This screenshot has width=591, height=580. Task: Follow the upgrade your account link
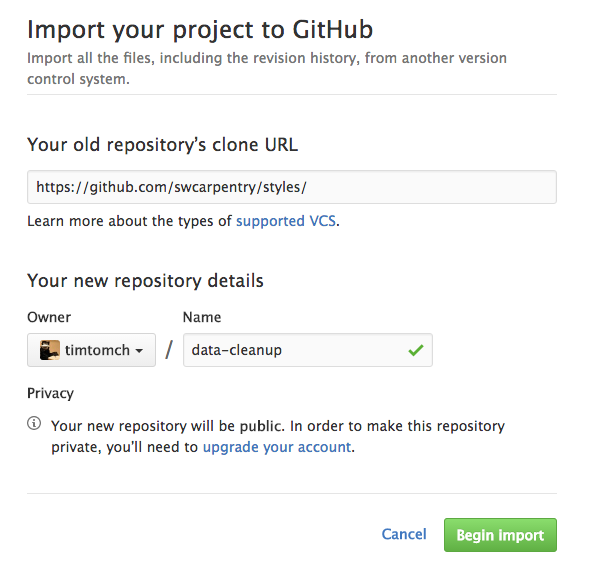tap(277, 447)
